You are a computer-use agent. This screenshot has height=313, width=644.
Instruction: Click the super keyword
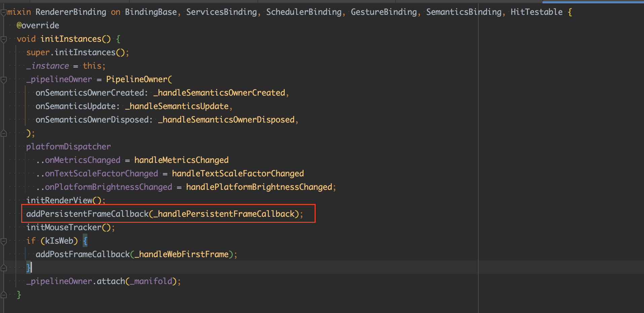[38, 53]
